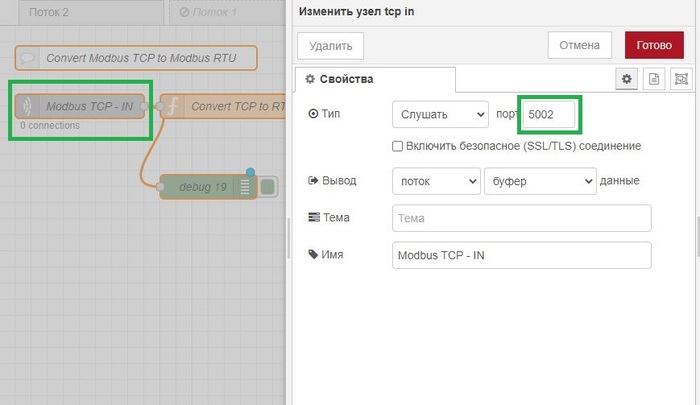Click the Modbus TCP - IN node icon

click(28, 106)
